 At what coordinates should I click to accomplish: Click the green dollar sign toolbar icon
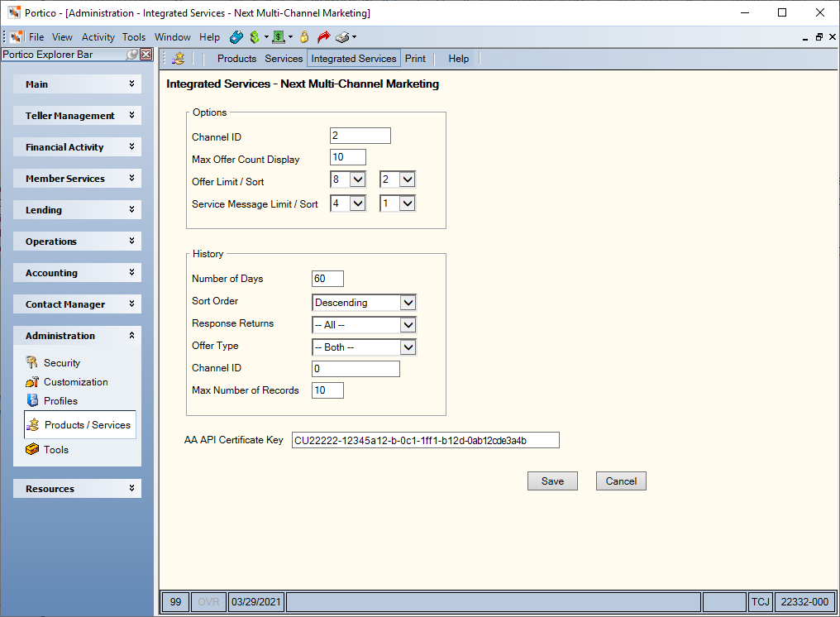point(255,37)
